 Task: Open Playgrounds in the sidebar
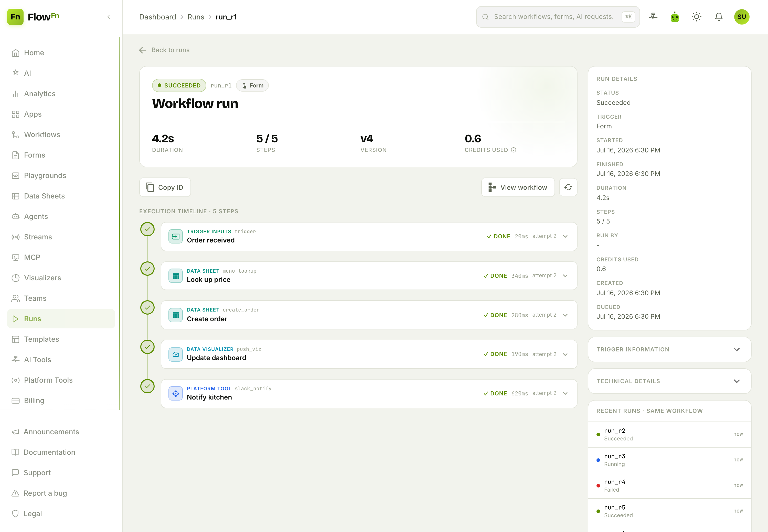point(61,175)
